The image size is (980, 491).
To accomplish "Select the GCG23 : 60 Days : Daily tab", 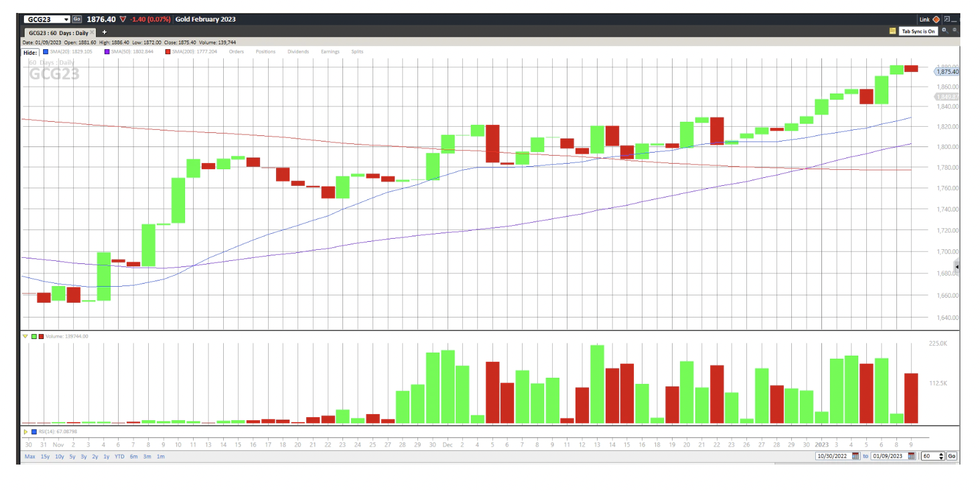I will pos(58,33).
